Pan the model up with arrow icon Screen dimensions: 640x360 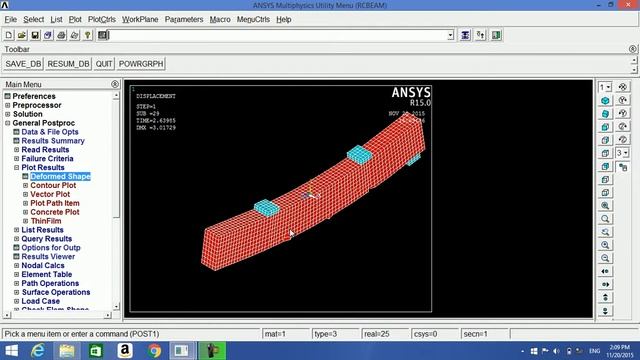coord(605,297)
